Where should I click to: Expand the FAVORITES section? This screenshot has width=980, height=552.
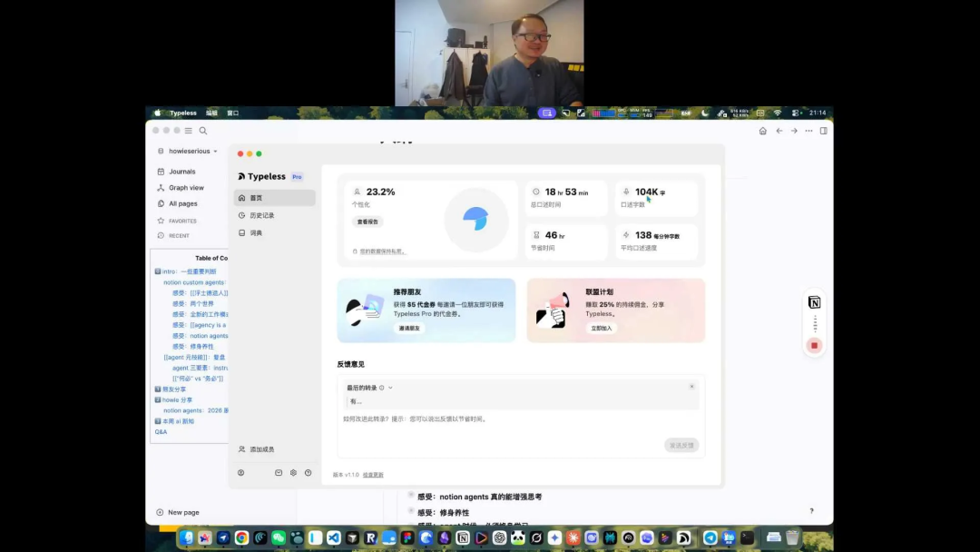point(182,221)
